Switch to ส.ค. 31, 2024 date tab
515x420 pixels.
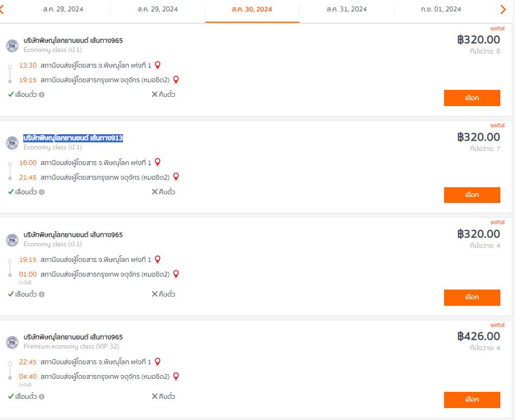[x=347, y=9]
